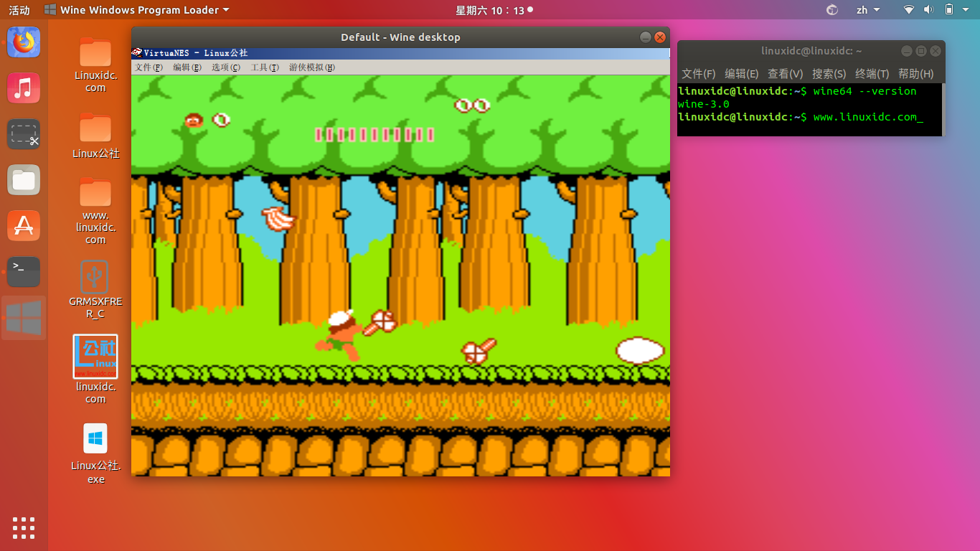Image resolution: width=980 pixels, height=551 pixels.
Task: Click the 'wine64 --version' command in terminal
Action: click(x=864, y=91)
